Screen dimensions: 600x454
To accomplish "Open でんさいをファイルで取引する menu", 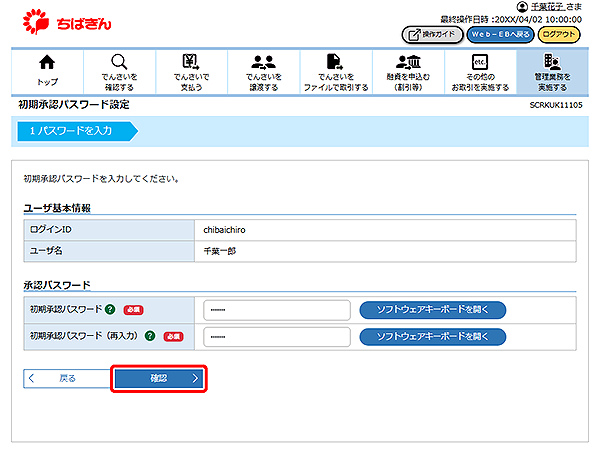I will tap(336, 69).
